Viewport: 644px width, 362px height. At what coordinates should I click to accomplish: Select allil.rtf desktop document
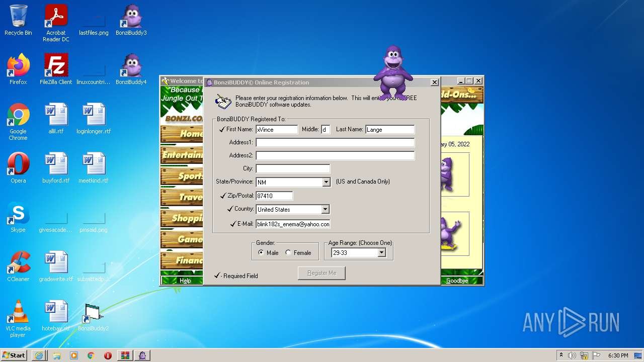56,119
